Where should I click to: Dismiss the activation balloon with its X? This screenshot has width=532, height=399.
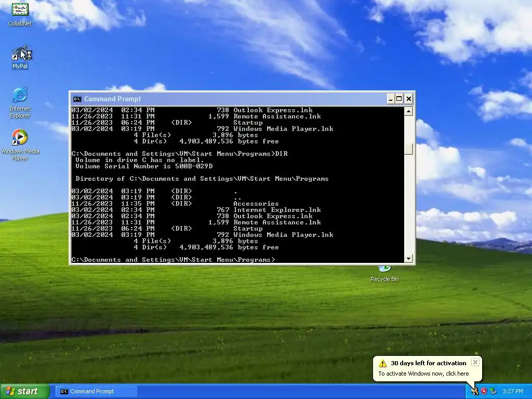(475, 362)
